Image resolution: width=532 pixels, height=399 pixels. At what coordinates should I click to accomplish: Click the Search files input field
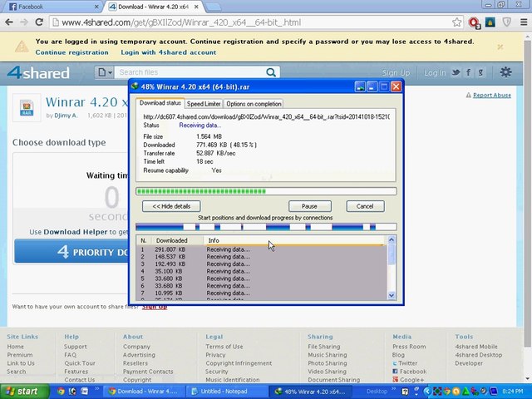[x=190, y=72]
